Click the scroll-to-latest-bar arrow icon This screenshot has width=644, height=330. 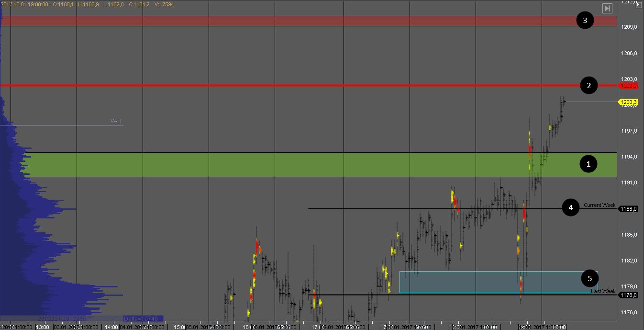coord(607,8)
